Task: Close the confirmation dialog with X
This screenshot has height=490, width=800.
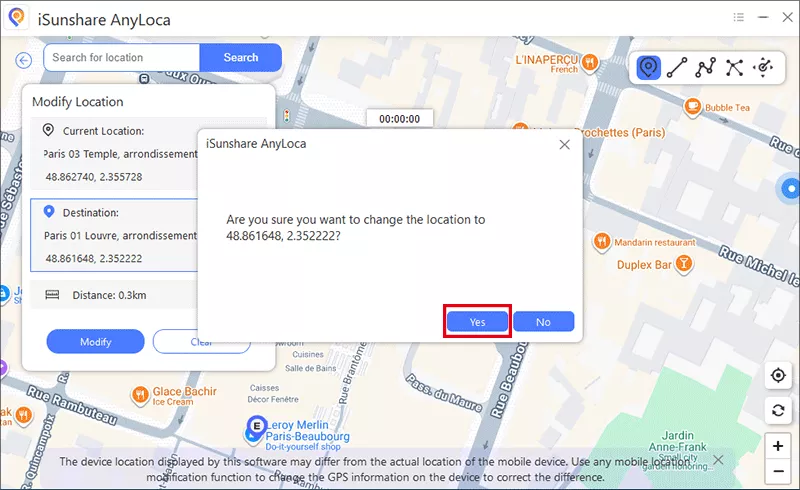Action: pyautogui.click(x=564, y=144)
